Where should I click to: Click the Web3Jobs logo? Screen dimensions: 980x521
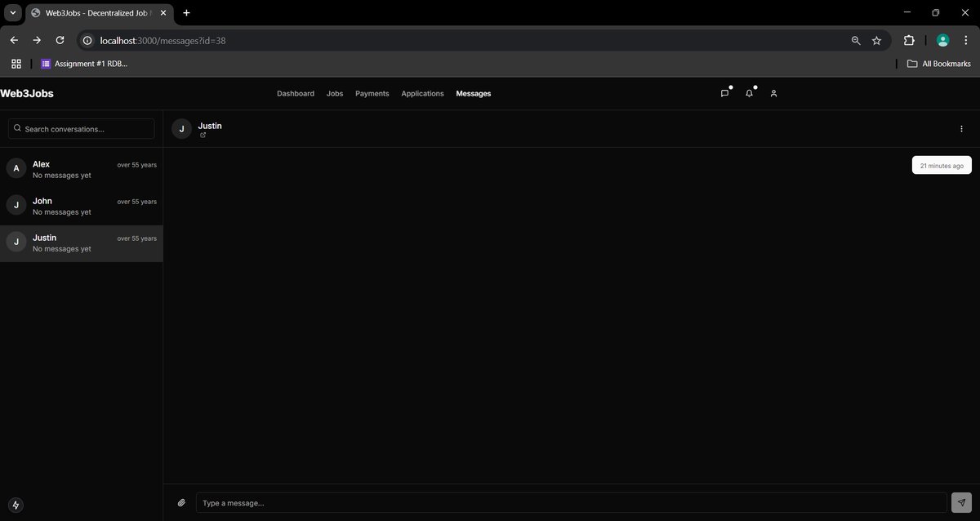(x=26, y=93)
